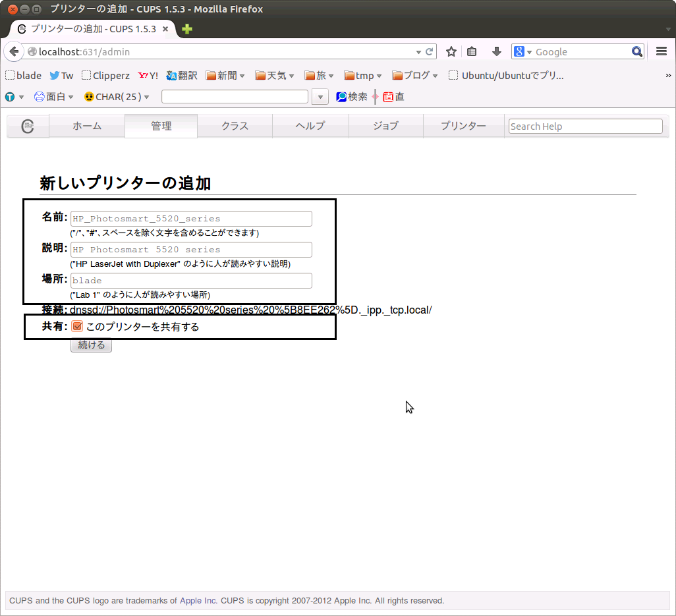This screenshot has height=616, width=676.
Task: Show more bookmarks with the chevron
Action: click(668, 76)
